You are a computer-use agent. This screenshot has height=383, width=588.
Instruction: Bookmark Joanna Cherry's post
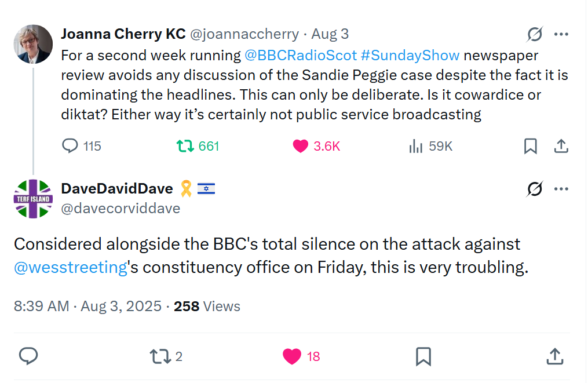530,146
